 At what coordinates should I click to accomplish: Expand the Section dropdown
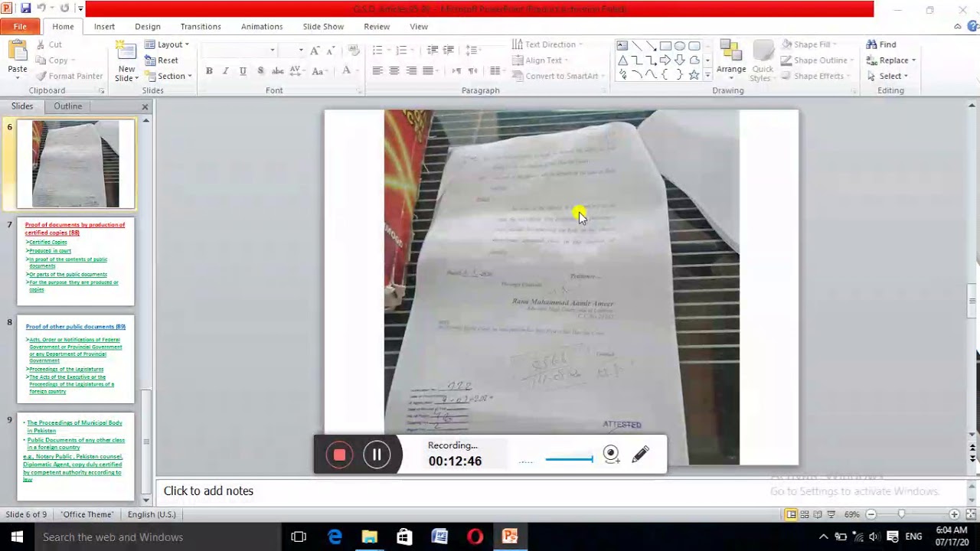tap(168, 76)
